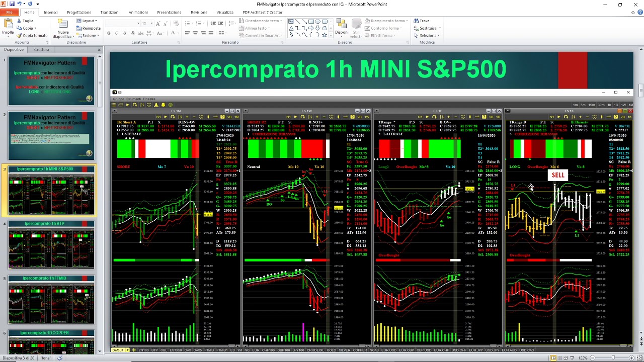Image resolution: width=644 pixels, height=362 pixels.
Task: Switch to slide sorter view in status bar
Action: (559, 358)
